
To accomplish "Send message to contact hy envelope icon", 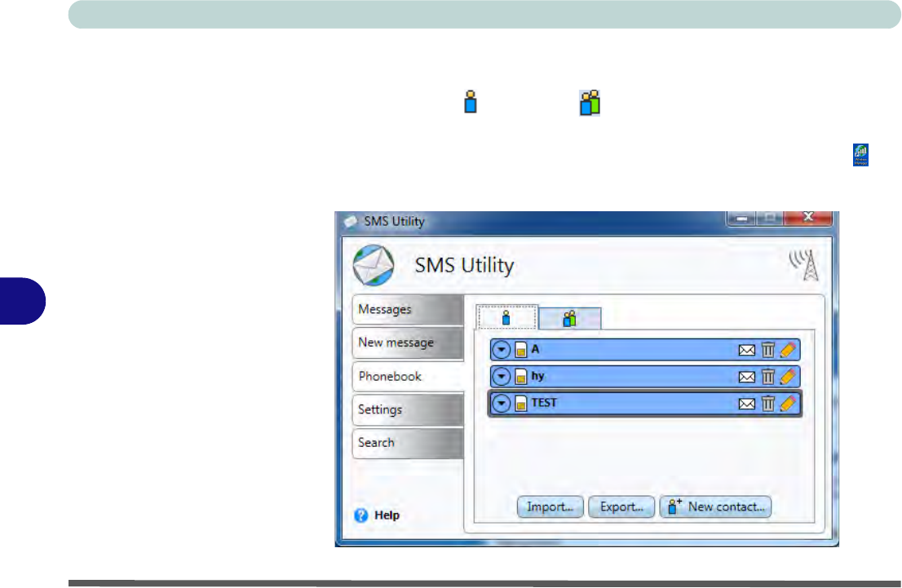I will pos(745,377).
